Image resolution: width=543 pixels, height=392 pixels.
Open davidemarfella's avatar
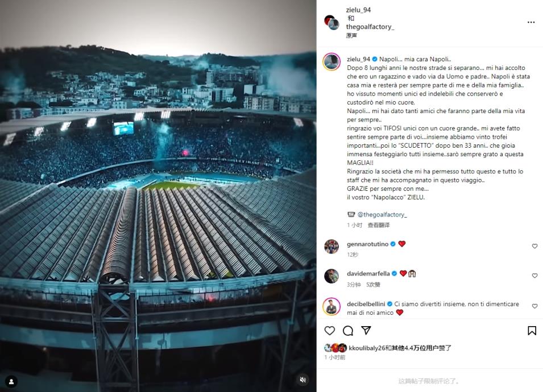coord(331,276)
